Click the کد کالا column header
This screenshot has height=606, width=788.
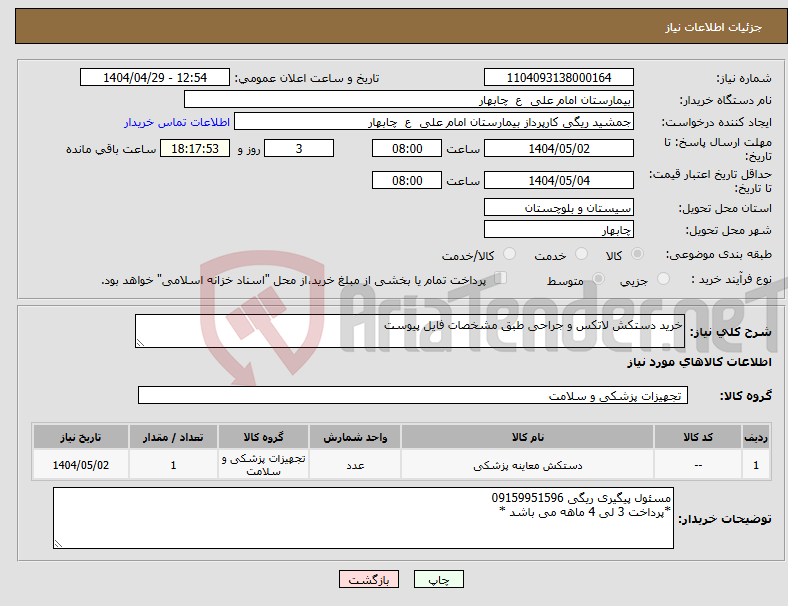[698, 437]
